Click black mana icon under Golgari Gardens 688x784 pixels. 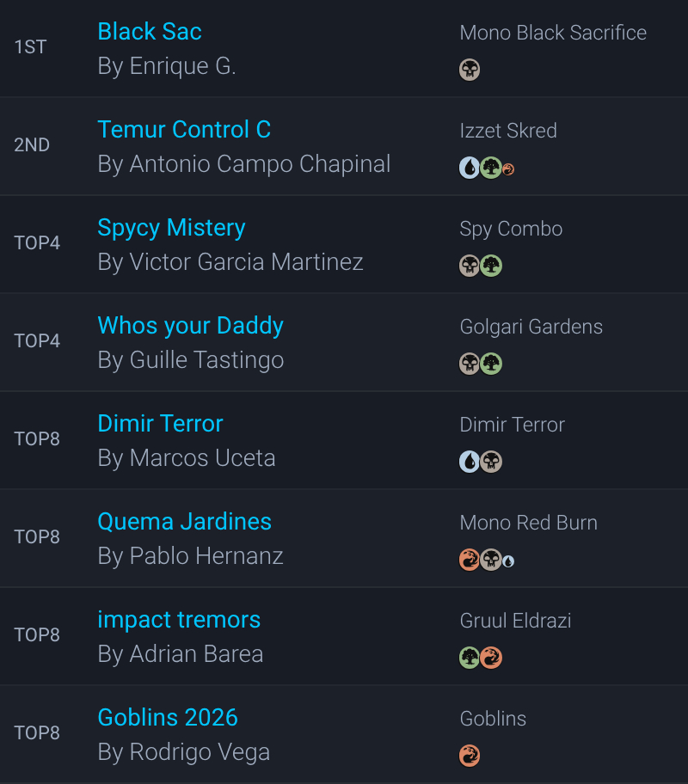(470, 364)
